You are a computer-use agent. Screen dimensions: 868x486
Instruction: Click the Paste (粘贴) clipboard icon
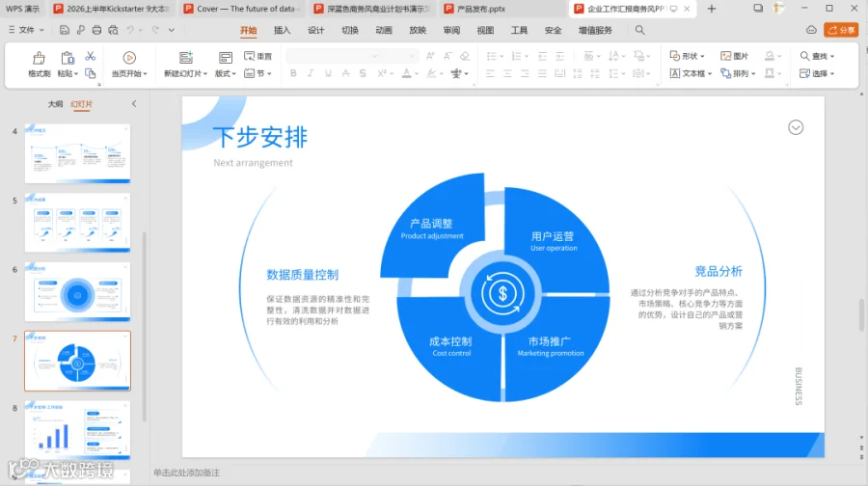(x=68, y=58)
